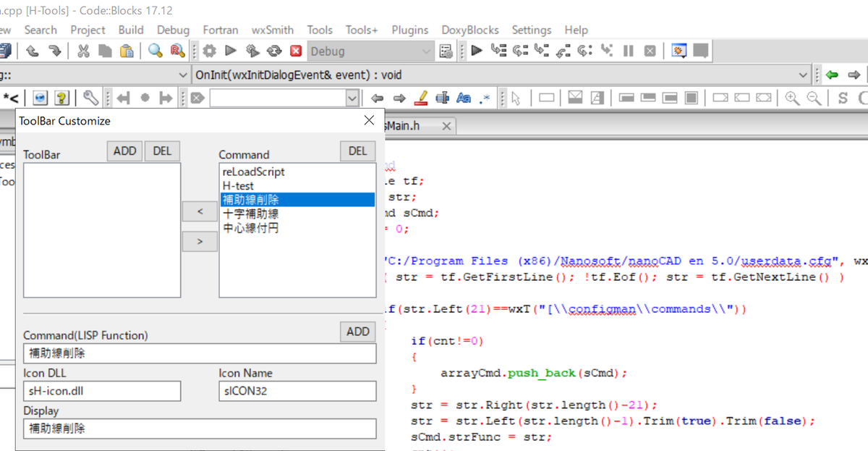Click the Build gear icon
868x451 pixels.
coord(210,51)
